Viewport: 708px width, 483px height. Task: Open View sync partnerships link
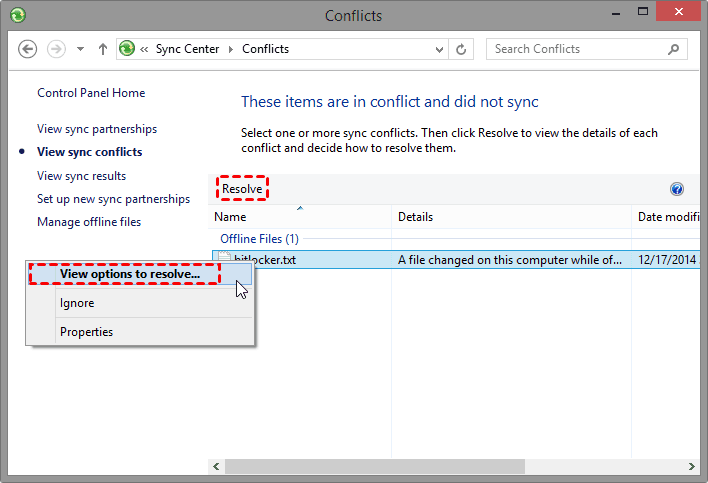[97, 129]
